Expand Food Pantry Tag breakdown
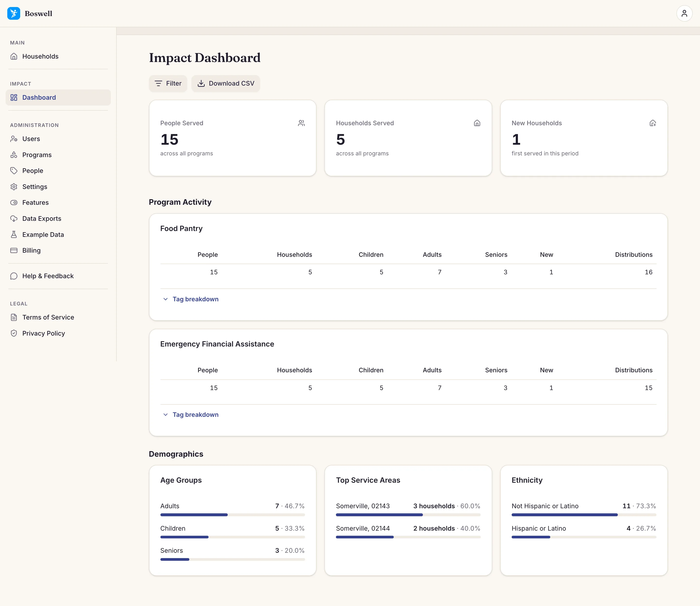This screenshot has height=606, width=700. (x=191, y=299)
